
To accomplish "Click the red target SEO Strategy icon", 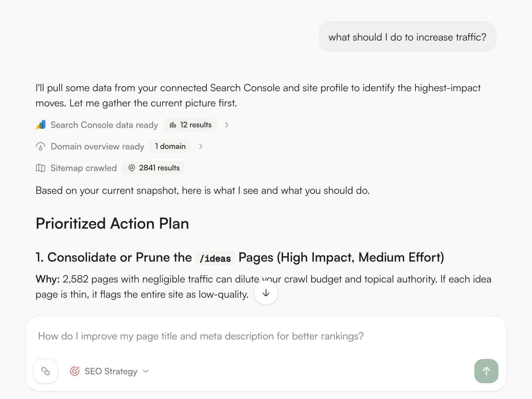I will (75, 371).
